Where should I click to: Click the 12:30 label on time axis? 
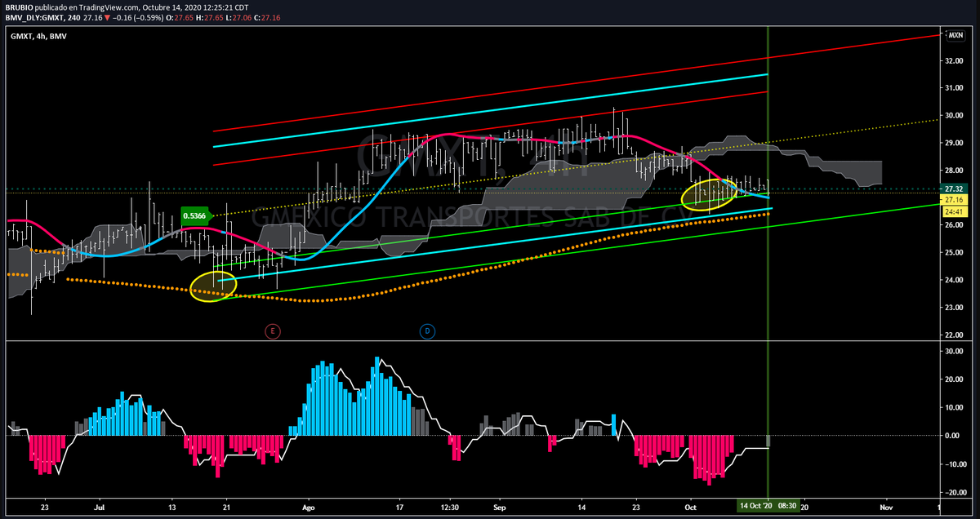click(450, 507)
